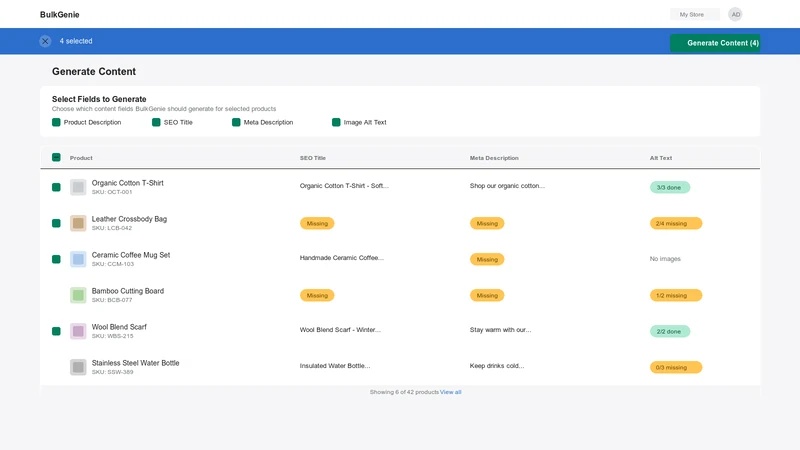800x450 pixels.
Task: Sort by the SEO Title column header
Action: pyautogui.click(x=313, y=158)
